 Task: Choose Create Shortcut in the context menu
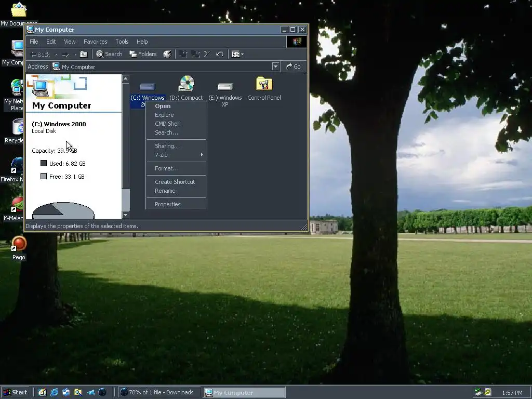click(176, 182)
